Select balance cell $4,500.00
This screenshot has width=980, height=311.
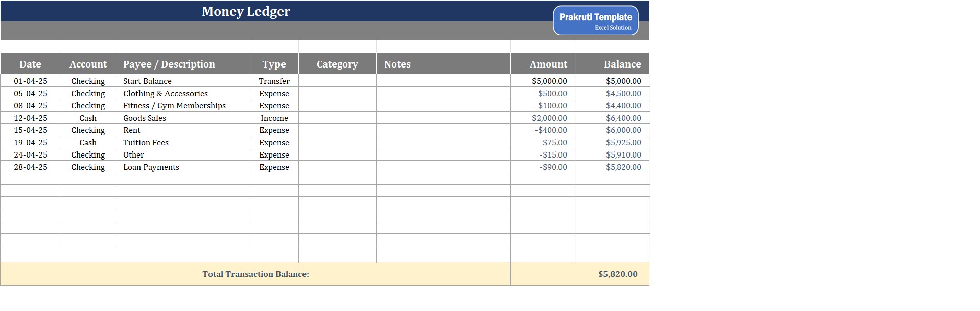[x=612, y=93]
